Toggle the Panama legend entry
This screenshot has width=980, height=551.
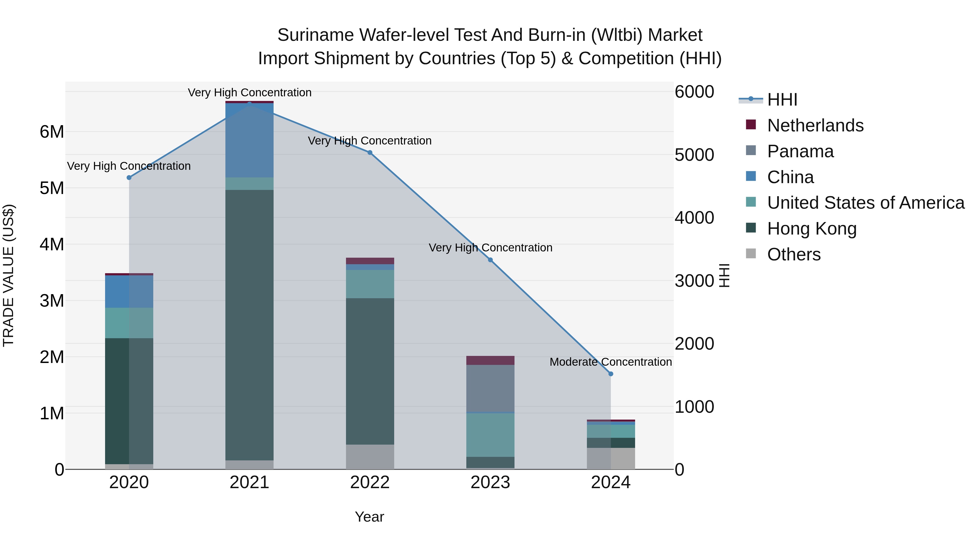[x=790, y=151]
